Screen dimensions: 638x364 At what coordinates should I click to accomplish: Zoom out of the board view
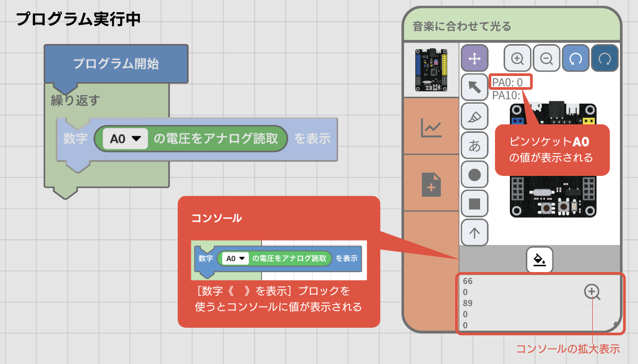(547, 58)
